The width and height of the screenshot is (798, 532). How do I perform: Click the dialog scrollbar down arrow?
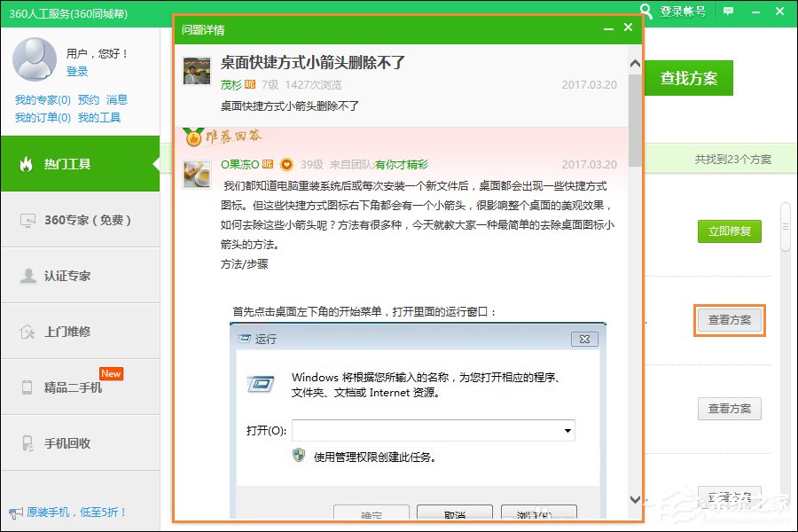point(634,499)
